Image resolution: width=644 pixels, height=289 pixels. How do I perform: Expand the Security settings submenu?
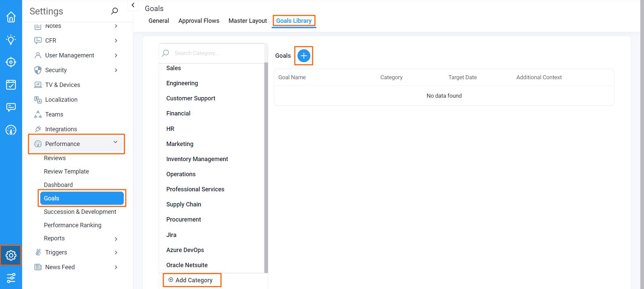point(116,70)
